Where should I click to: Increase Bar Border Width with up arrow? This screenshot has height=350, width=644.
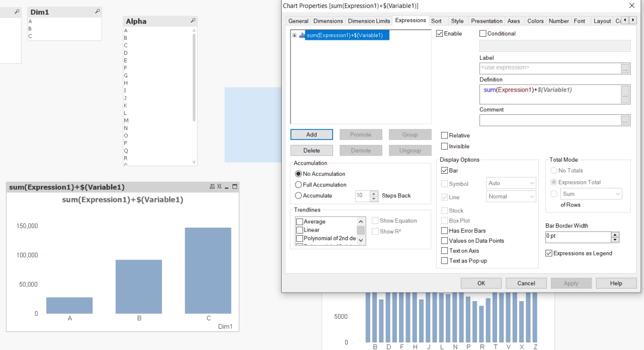point(615,235)
